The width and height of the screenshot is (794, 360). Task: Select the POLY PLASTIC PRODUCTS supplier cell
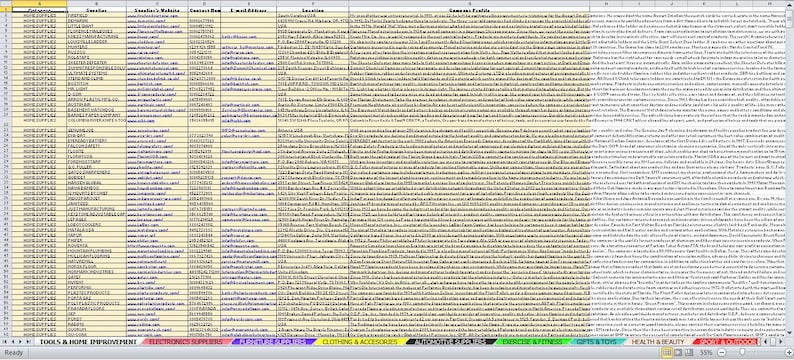[x=96, y=303]
